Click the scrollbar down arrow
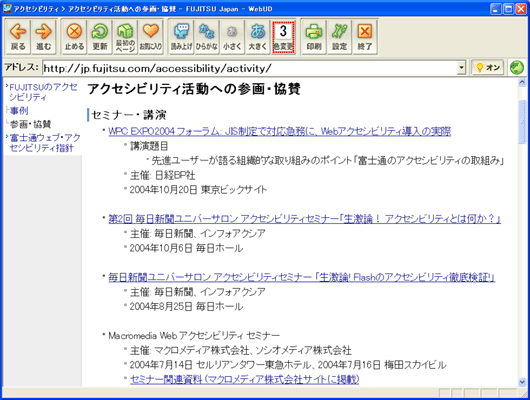The image size is (530, 400). [522, 382]
